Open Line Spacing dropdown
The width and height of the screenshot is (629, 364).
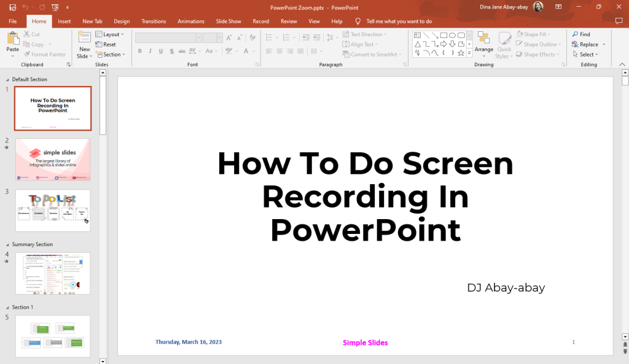pyautogui.click(x=332, y=37)
